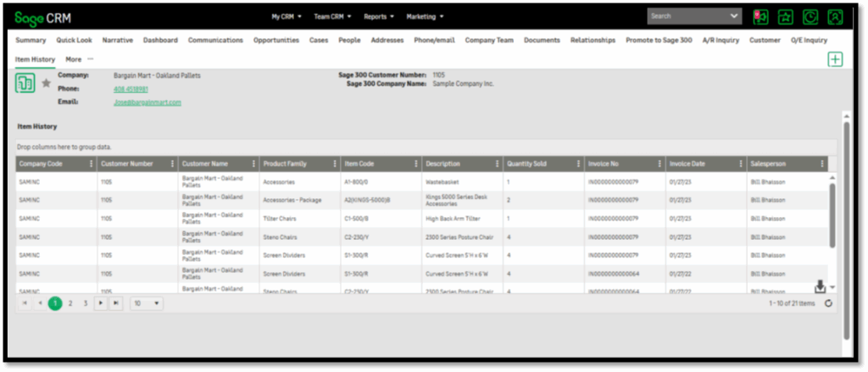868x372 pixels.
Task: Open the More tabs menu
Action: (x=79, y=59)
